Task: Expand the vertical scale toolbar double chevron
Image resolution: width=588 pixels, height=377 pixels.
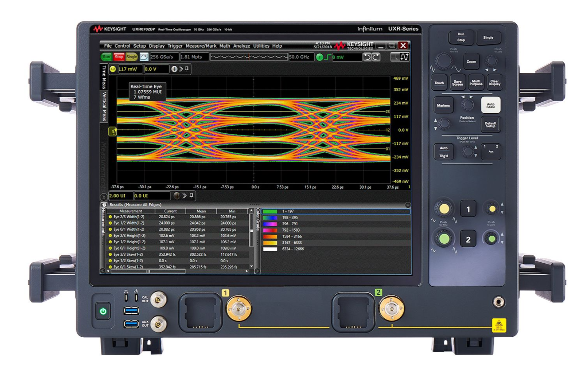Action: point(181,69)
